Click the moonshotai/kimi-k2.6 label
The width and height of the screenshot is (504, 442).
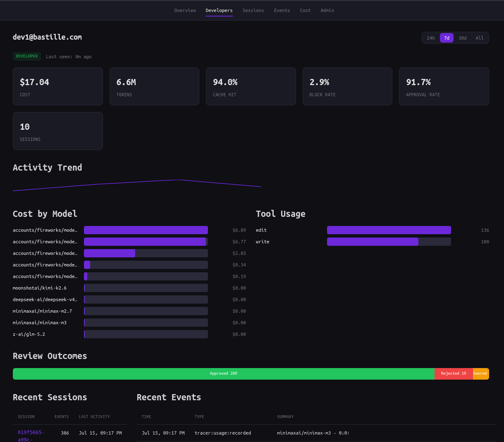[40, 288]
